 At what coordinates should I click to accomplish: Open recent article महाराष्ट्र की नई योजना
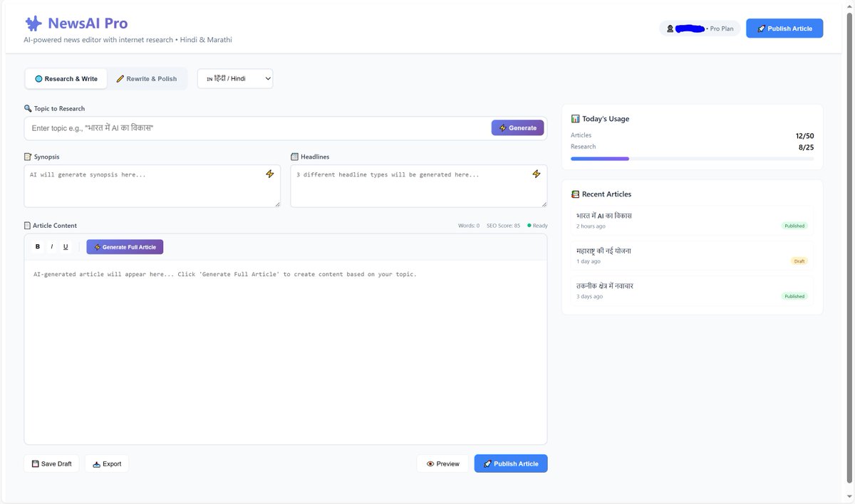[x=692, y=256]
